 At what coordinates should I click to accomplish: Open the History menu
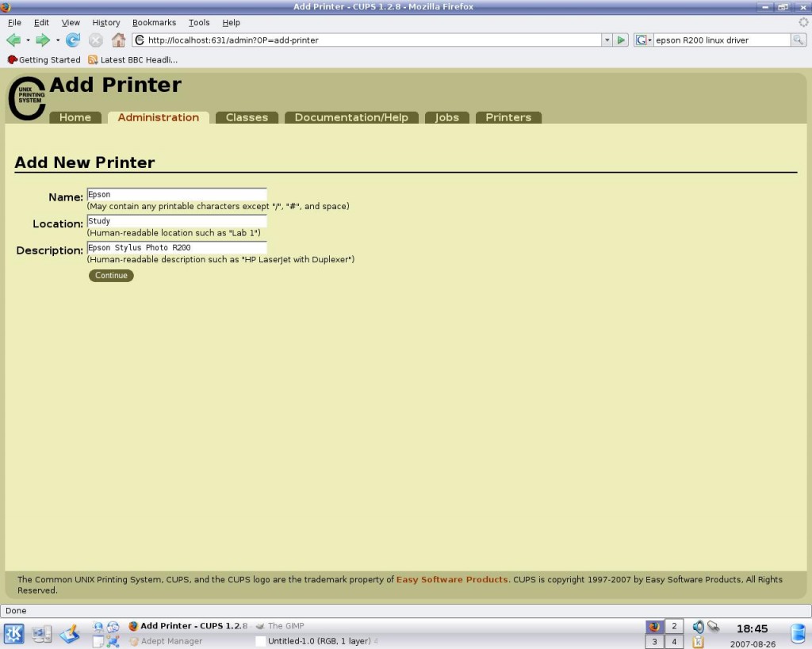tap(106, 22)
